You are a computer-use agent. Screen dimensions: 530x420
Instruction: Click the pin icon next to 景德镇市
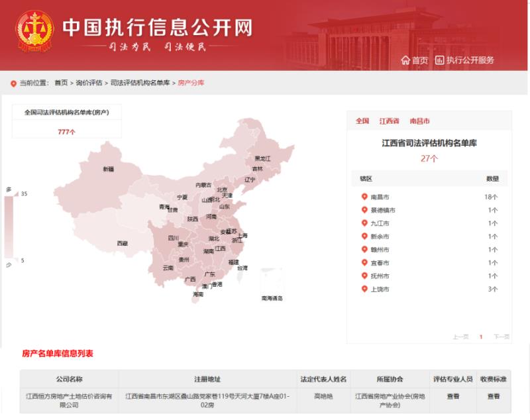coord(364,210)
